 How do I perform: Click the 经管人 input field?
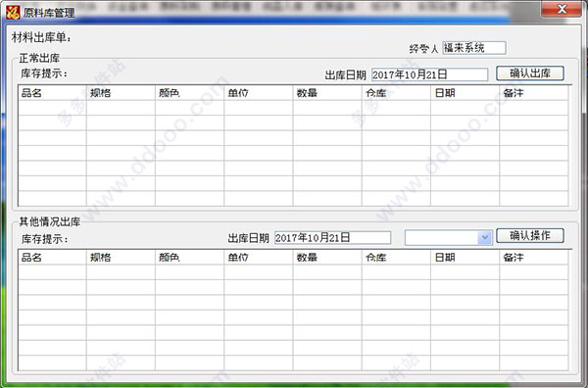pos(474,48)
